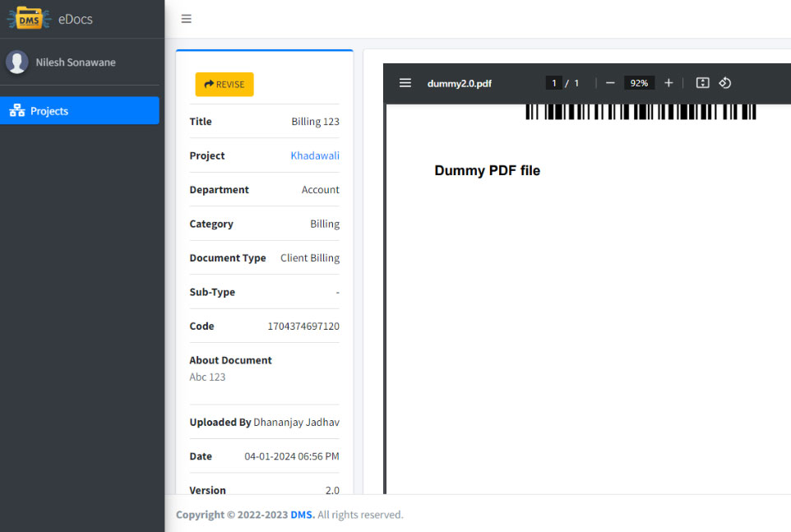Screen dimensions: 791x532
Task: Zoom in the PDF with plus icon
Action: 668,83
